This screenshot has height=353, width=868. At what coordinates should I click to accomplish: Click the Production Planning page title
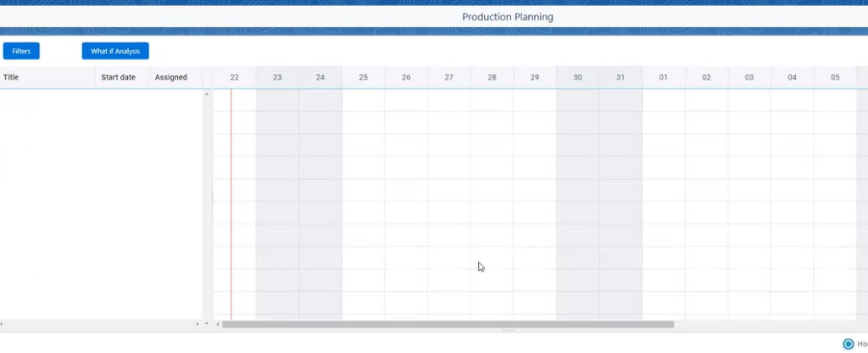pyautogui.click(x=508, y=17)
